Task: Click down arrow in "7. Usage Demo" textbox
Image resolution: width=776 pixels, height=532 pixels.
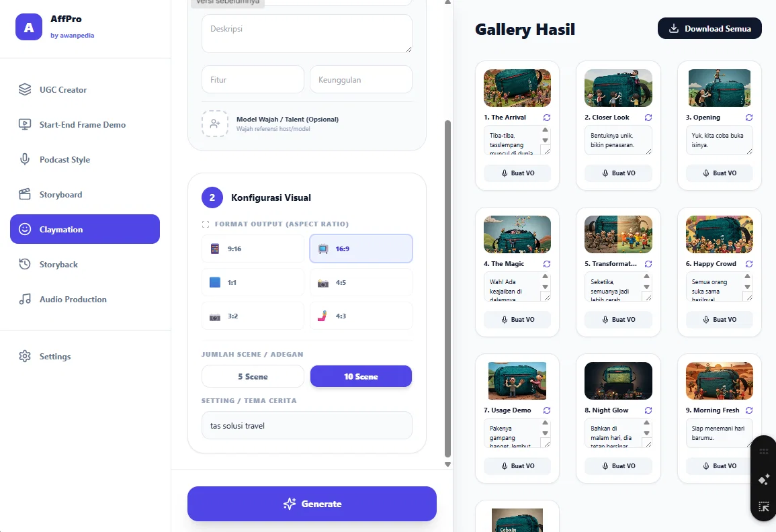Action: [x=545, y=433]
